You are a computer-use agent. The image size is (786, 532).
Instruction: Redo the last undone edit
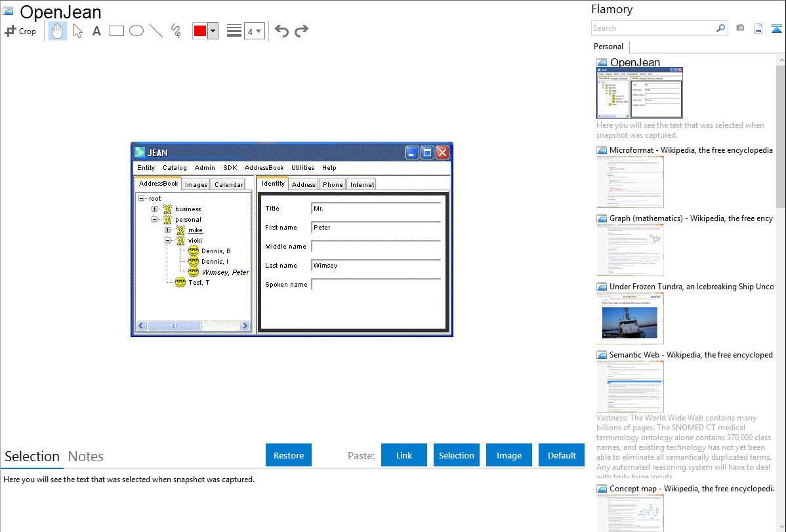(x=302, y=31)
